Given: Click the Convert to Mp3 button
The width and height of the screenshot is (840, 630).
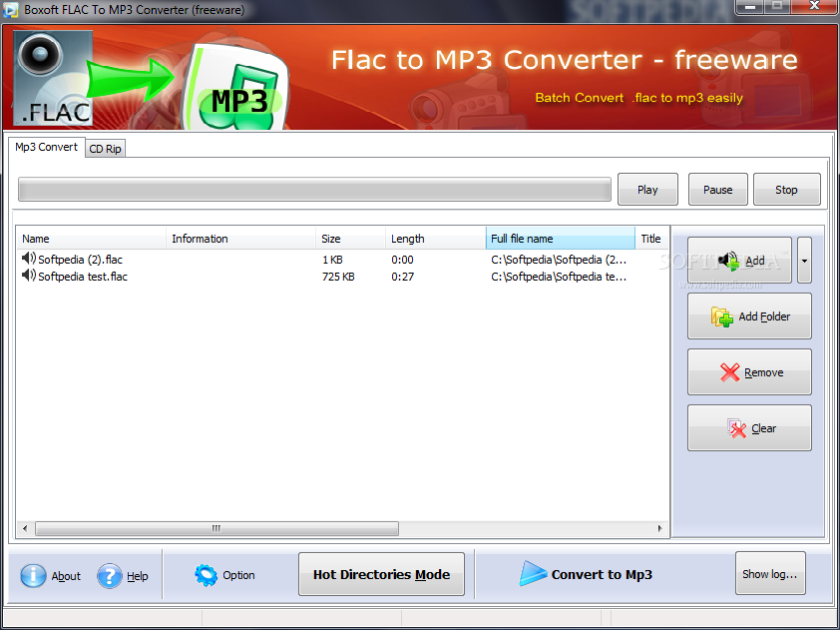Looking at the screenshot, I should [586, 574].
